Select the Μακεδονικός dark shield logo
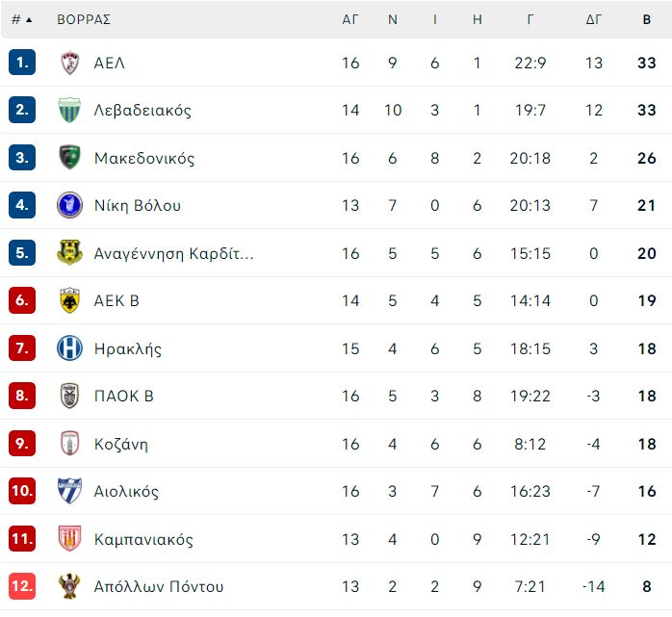This screenshot has width=672, height=617. [x=69, y=157]
